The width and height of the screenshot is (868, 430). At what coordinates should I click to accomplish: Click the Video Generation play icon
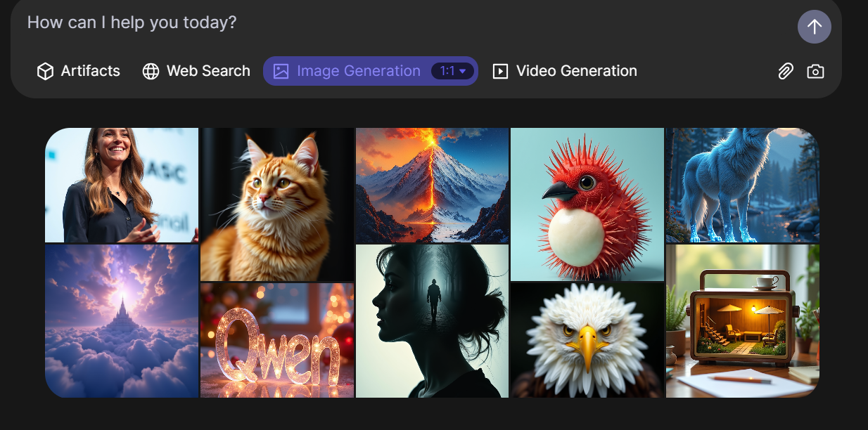500,71
